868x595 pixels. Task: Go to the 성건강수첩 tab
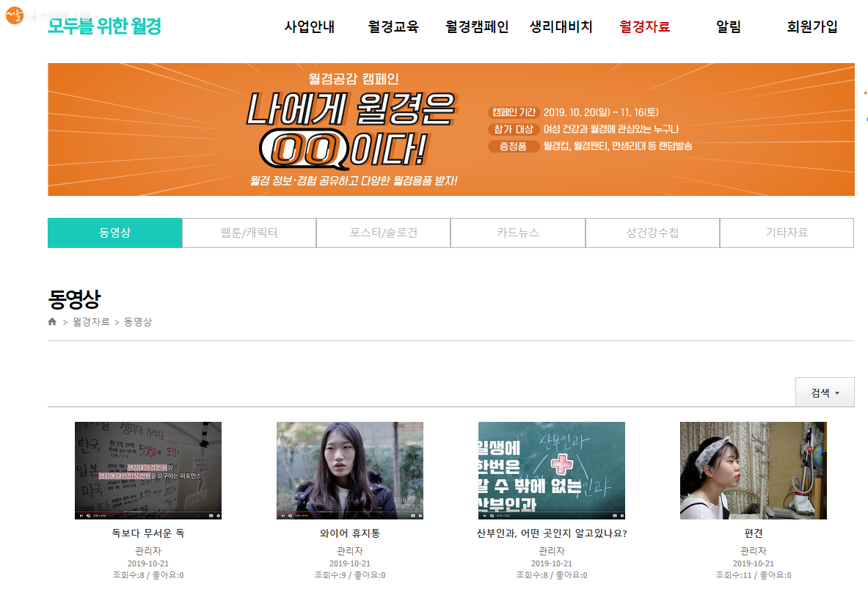[652, 233]
